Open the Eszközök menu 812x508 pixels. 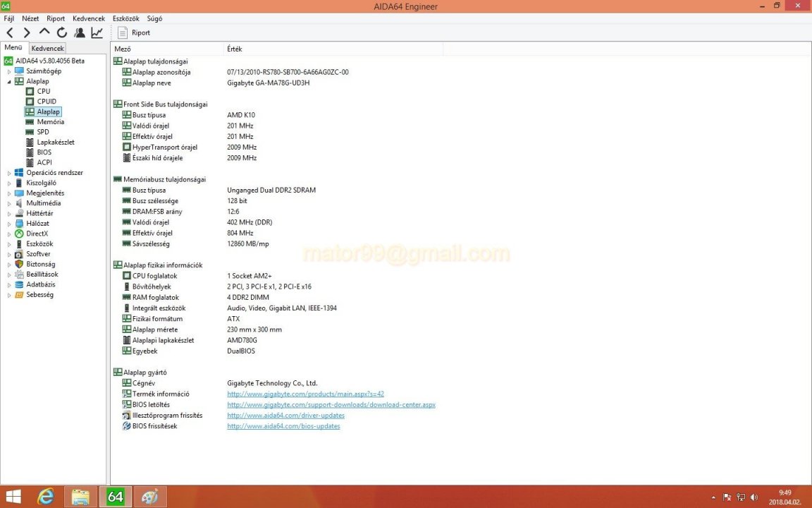[x=126, y=18]
